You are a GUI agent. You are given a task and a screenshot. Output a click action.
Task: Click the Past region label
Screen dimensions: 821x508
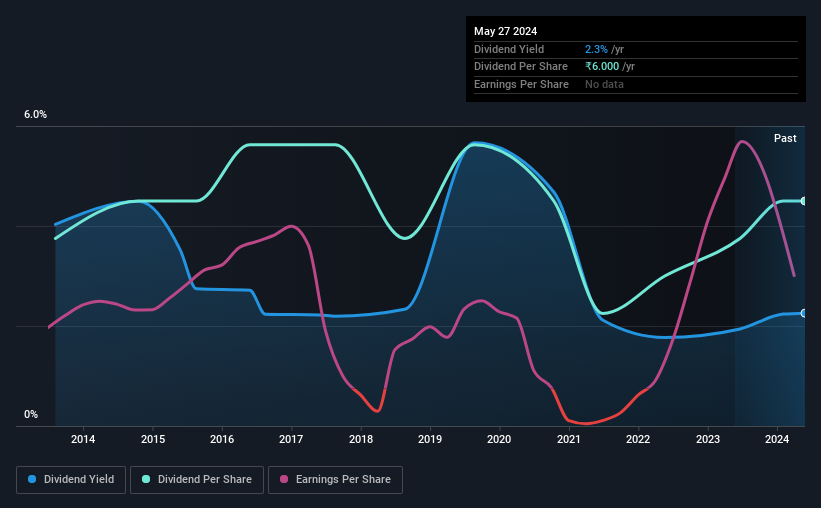785,138
